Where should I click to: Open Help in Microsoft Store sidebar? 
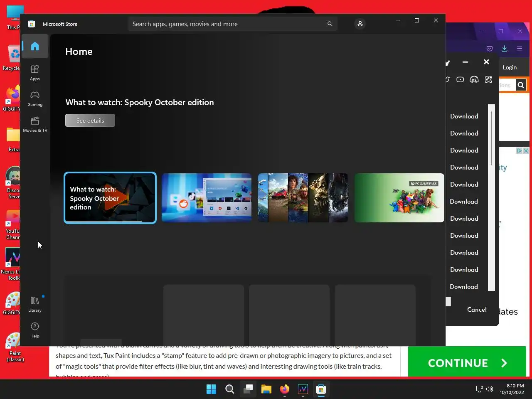[x=35, y=330]
